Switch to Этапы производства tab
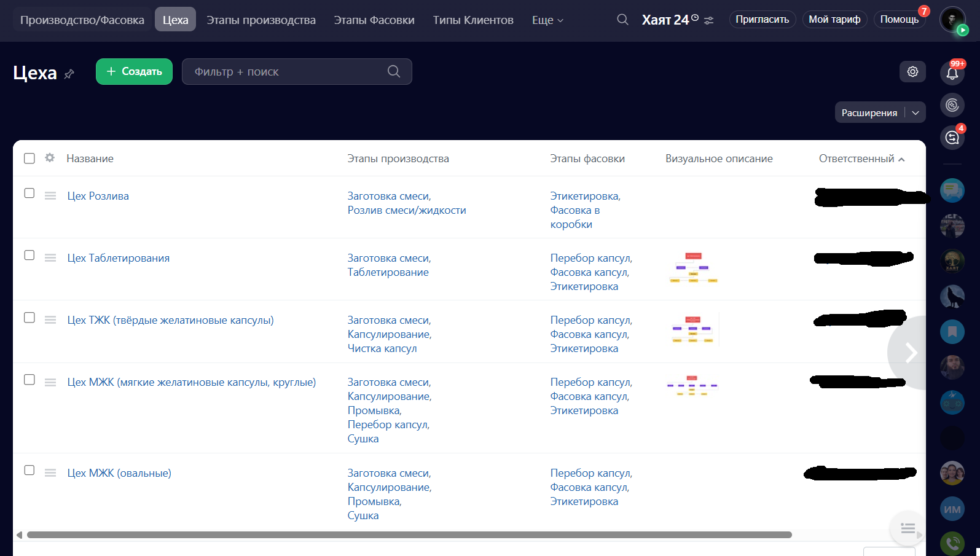 coord(261,20)
